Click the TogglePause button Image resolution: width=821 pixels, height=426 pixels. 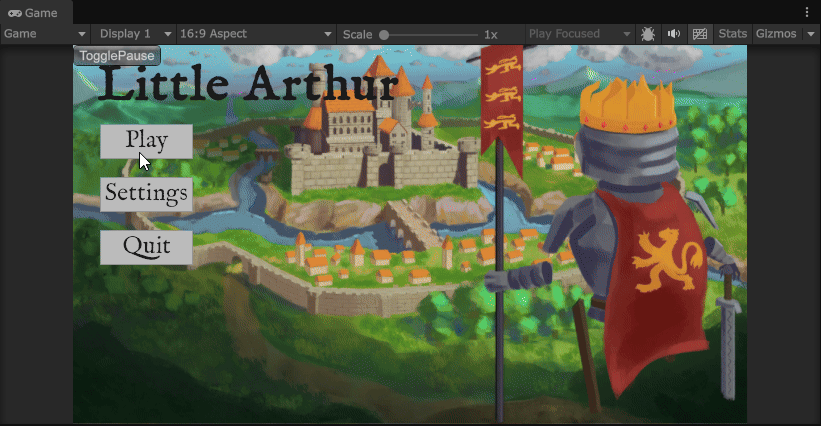pos(117,55)
